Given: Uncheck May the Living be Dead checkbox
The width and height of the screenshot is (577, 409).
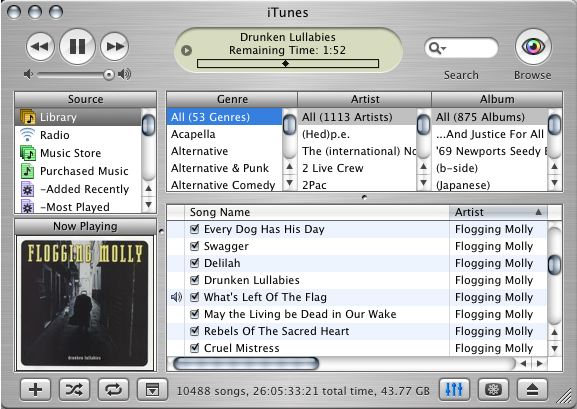Looking at the screenshot, I should (x=195, y=314).
